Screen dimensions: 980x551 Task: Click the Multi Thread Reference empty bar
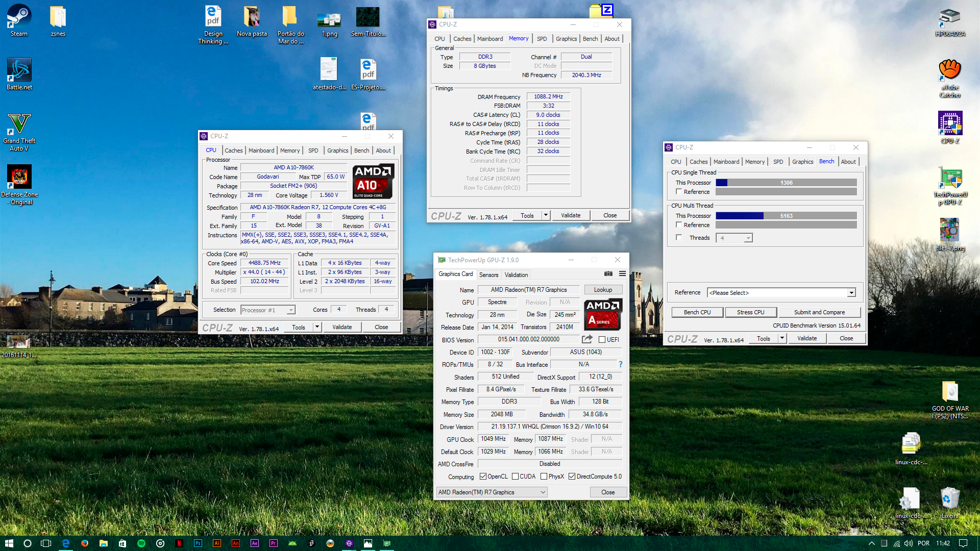click(x=786, y=225)
